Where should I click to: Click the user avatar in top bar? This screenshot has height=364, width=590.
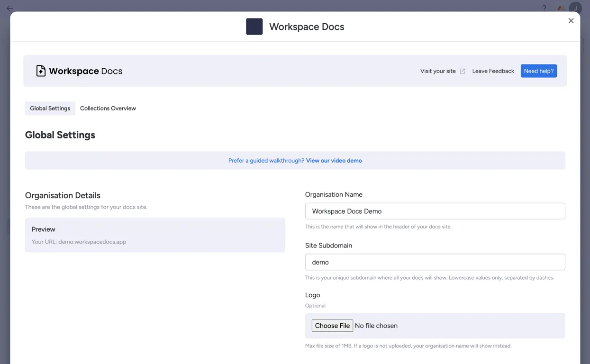pyautogui.click(x=575, y=8)
